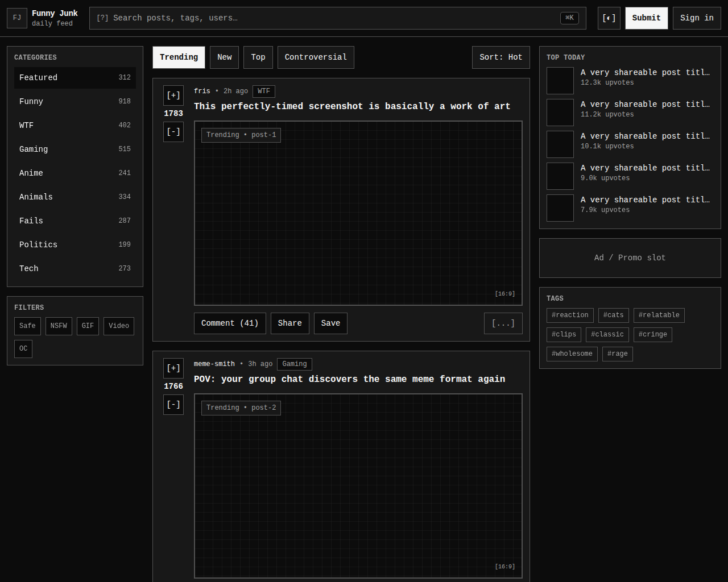Click the FJ site logo
This screenshot has width=728, height=582.
(17, 18)
